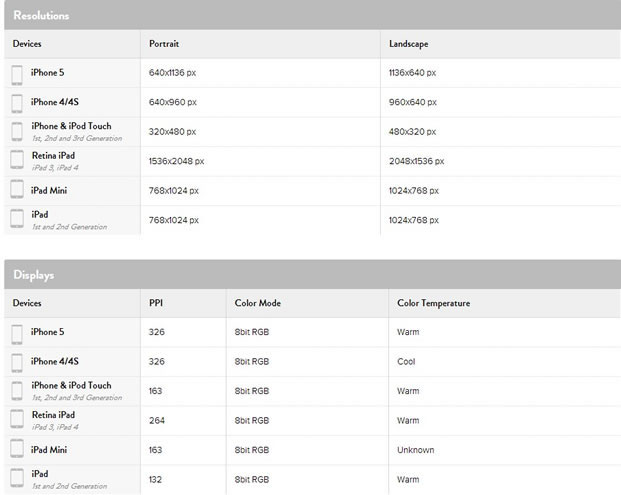Select iPad Mini color mode 8bit RGB
Viewport: 621px width, 495px height.
click(x=252, y=450)
